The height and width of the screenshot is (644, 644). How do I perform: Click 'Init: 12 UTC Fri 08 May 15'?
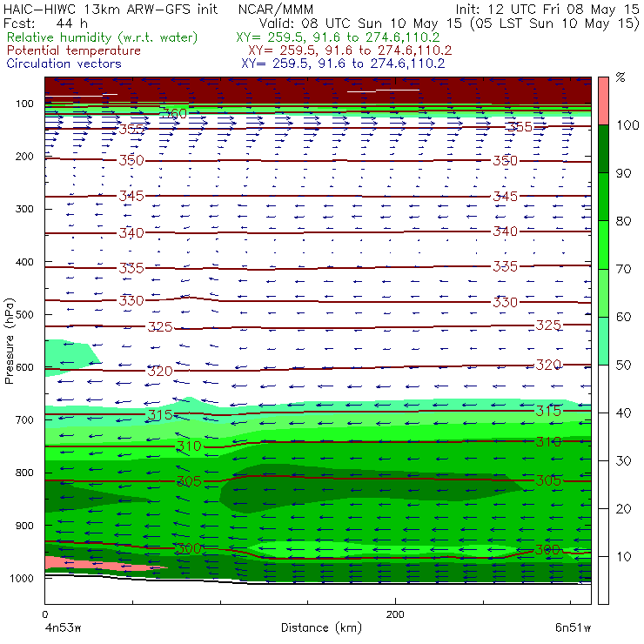(x=547, y=9)
